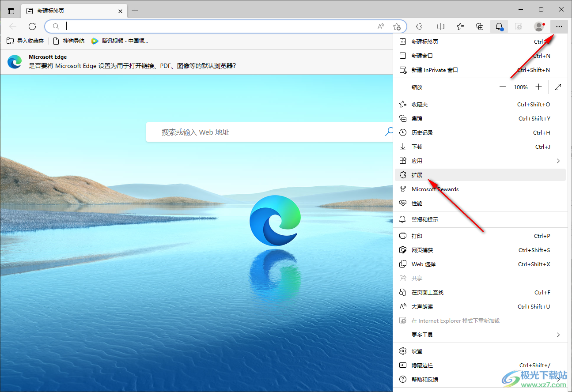572x392 pixels.
Task: Open 性能 menu entry
Action: click(x=480, y=203)
